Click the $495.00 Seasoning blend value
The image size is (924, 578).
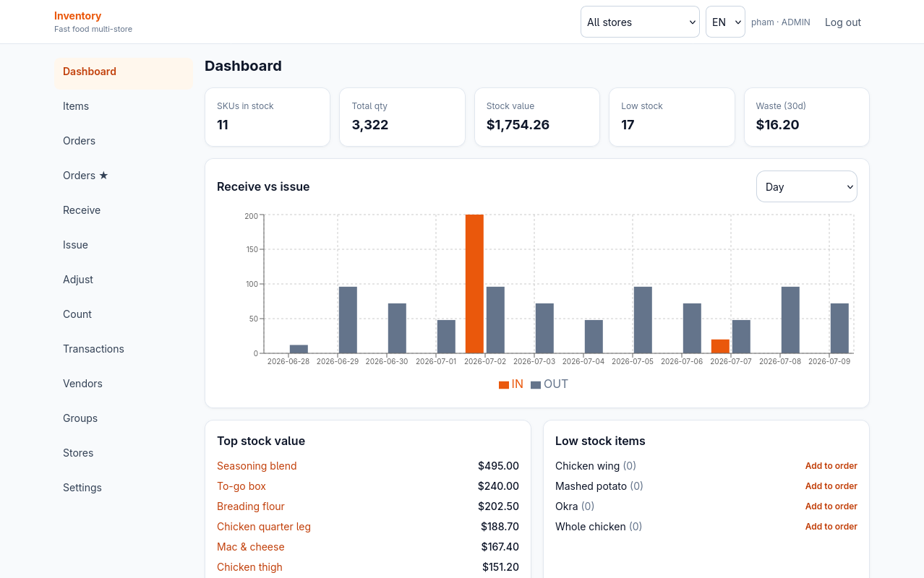tap(498, 466)
